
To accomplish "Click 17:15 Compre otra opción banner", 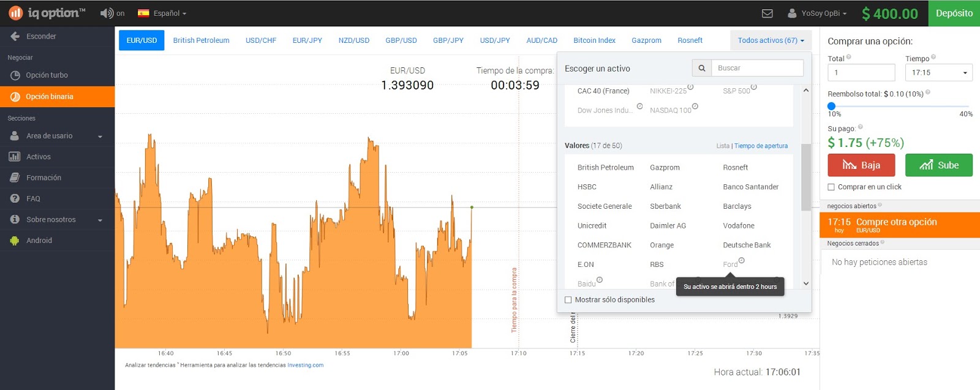I will point(900,225).
